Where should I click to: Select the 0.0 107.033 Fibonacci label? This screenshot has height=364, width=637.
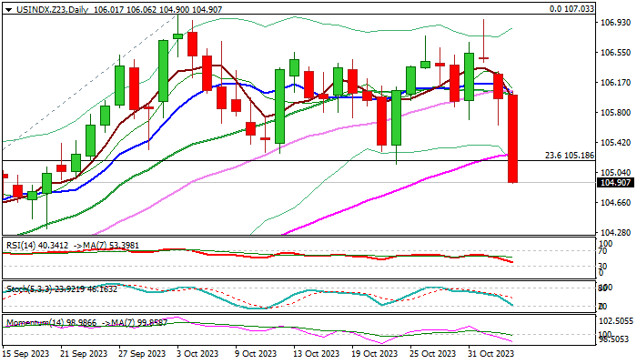[572, 8]
